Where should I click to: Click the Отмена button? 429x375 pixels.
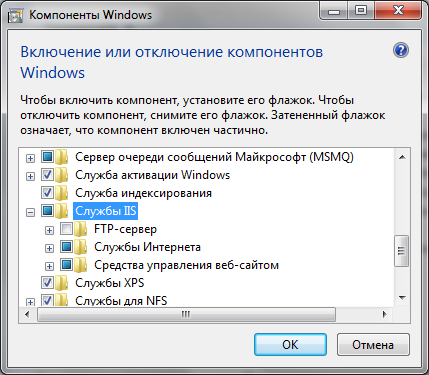(x=373, y=345)
